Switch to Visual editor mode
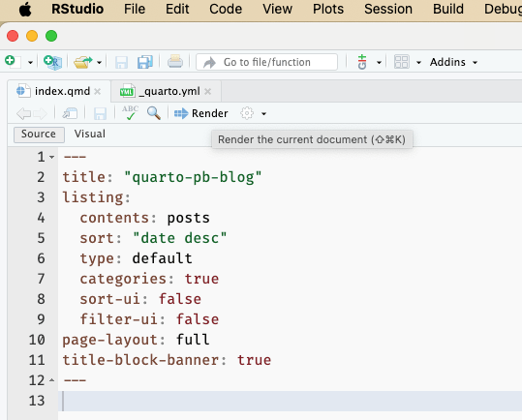 pos(89,134)
